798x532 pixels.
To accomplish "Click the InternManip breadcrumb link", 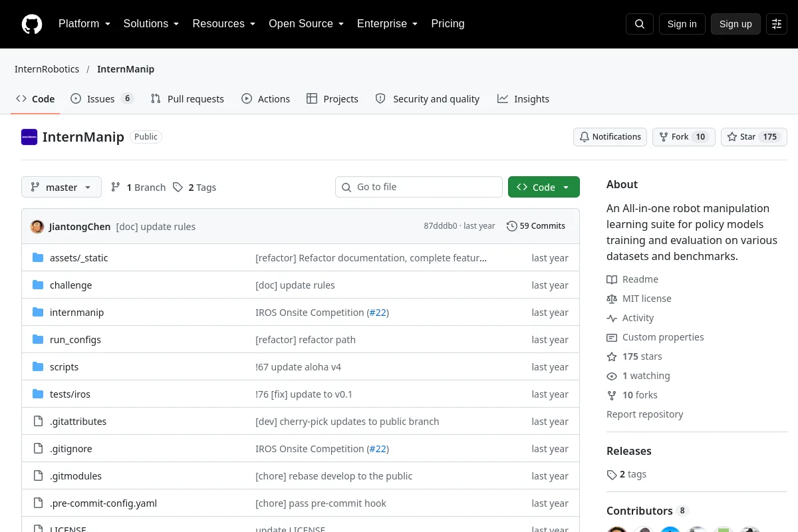I will [126, 69].
